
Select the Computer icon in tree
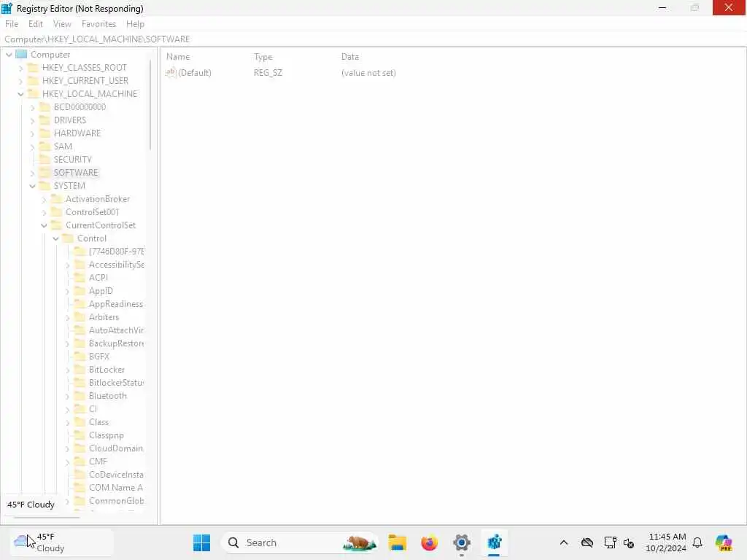pos(21,54)
